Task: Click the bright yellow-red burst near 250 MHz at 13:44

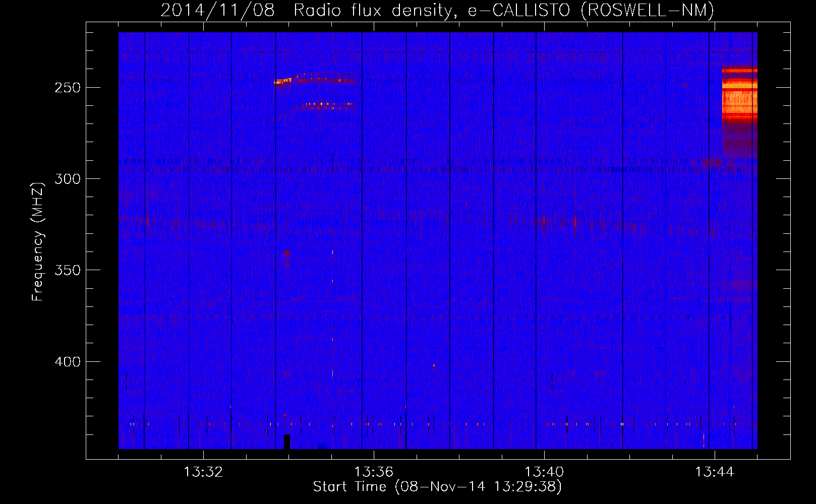Action: 739,96
